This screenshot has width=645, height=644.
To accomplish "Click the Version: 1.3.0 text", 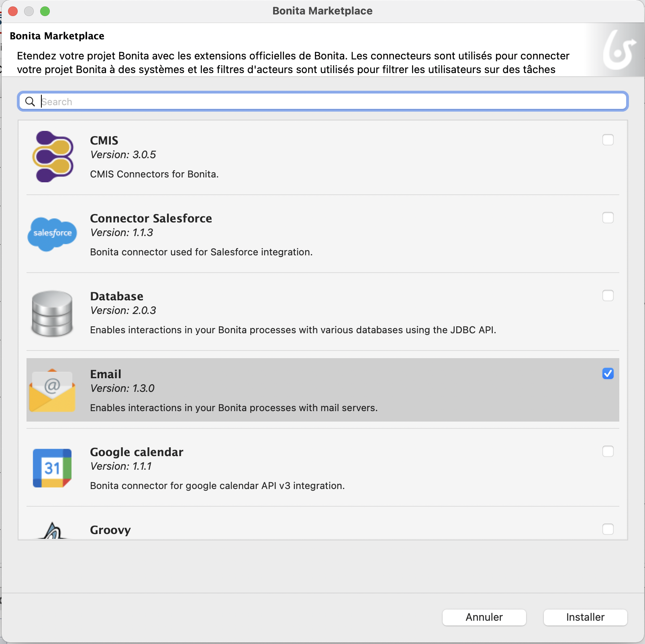I will click(x=122, y=388).
